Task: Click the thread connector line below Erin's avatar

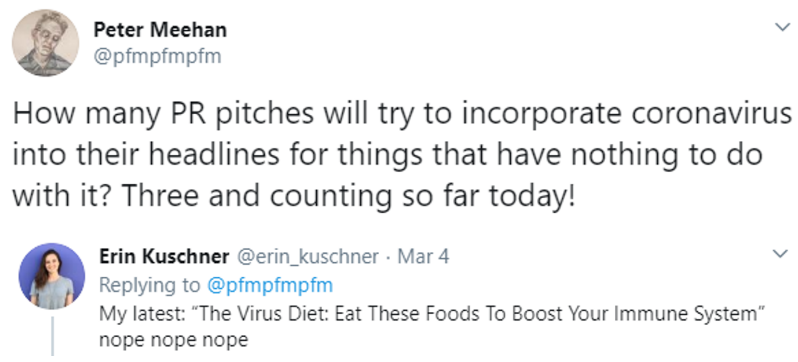Action: pos(52,335)
